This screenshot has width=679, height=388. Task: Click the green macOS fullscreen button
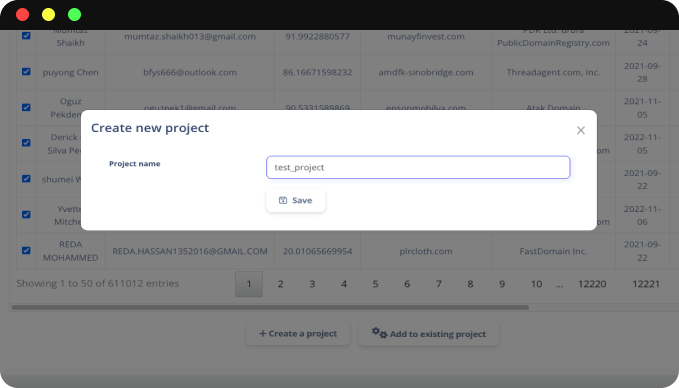coord(74,15)
